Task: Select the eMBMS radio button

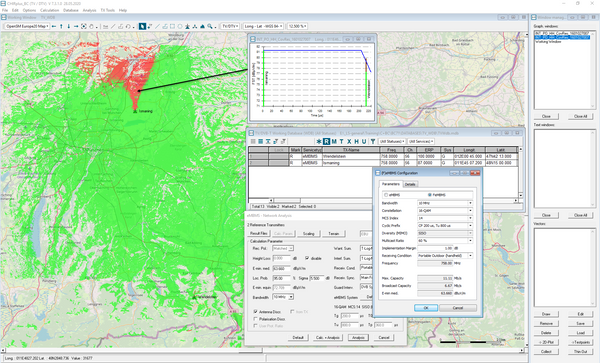Action: pyautogui.click(x=386, y=195)
